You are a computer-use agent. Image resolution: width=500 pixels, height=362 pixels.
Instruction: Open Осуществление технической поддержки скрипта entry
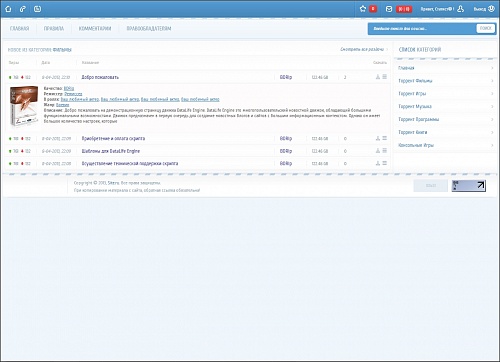tap(130, 163)
